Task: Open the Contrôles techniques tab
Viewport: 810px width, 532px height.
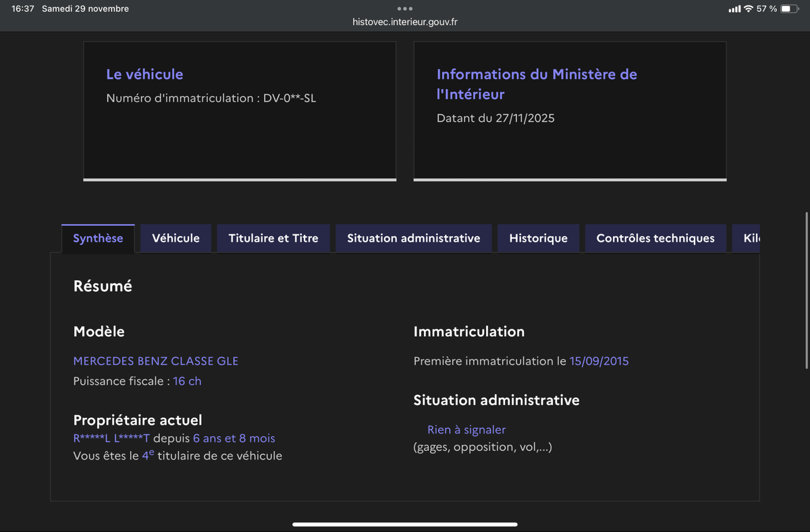Action: click(655, 238)
